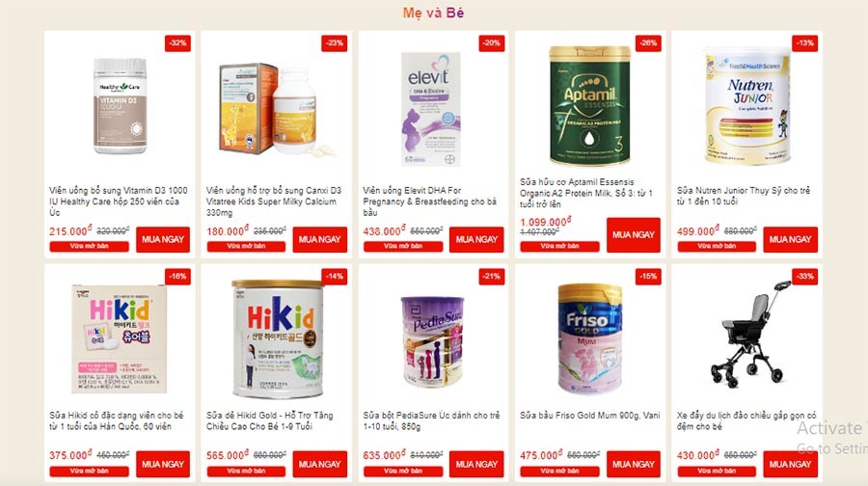Open the Friso Gold Mum tin image
The image size is (868, 486).
(589, 338)
